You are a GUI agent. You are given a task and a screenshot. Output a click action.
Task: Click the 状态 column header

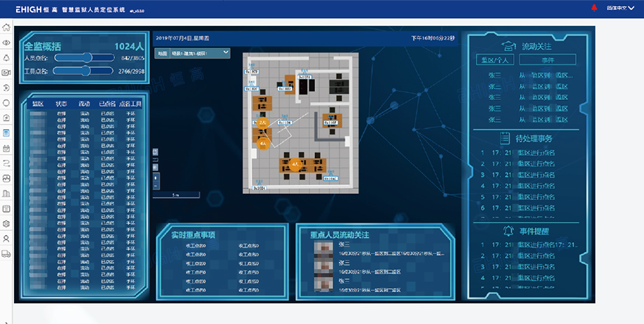click(x=62, y=104)
